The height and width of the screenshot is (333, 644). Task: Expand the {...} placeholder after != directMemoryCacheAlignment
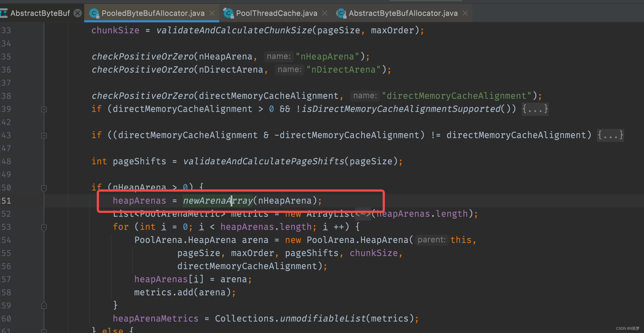pyautogui.click(x=610, y=135)
